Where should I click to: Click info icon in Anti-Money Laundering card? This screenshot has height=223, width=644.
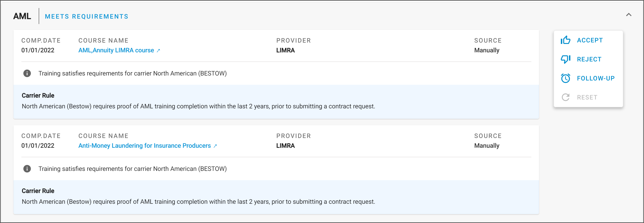(x=27, y=169)
